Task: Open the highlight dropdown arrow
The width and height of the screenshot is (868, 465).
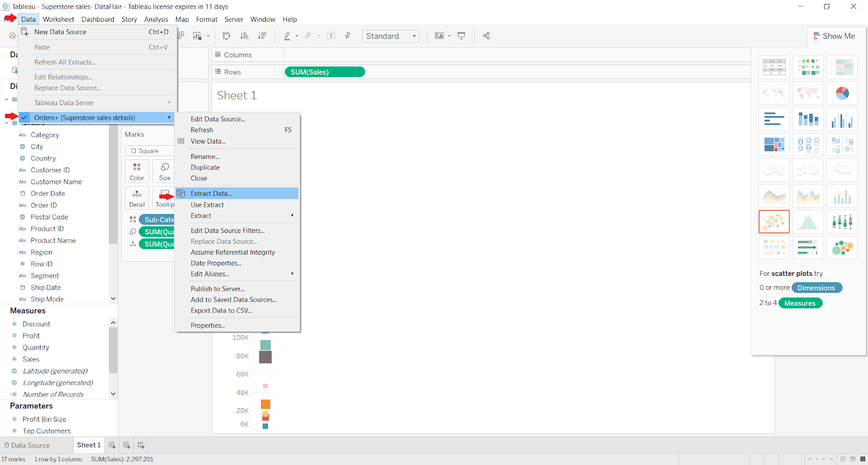Action: click(x=297, y=36)
